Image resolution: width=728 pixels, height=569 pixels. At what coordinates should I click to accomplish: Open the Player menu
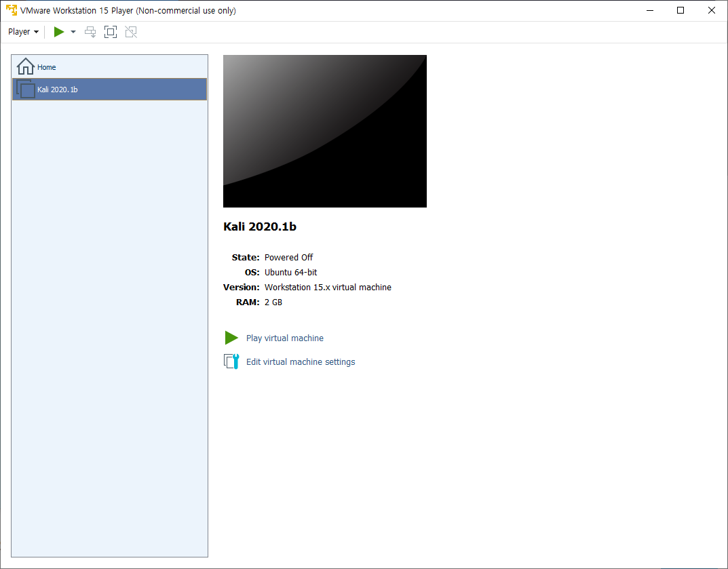click(23, 32)
